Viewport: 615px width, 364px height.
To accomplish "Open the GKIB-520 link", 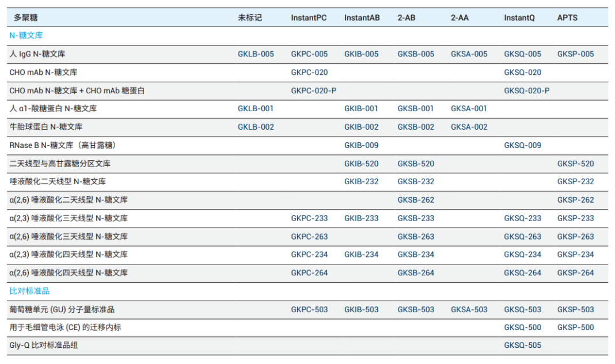I will 361,164.
